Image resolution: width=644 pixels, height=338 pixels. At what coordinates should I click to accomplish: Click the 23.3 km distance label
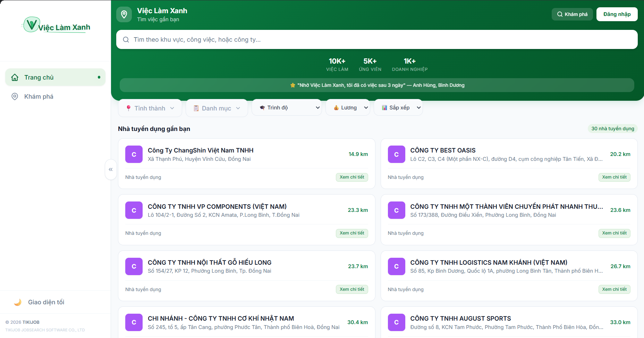pos(358,210)
